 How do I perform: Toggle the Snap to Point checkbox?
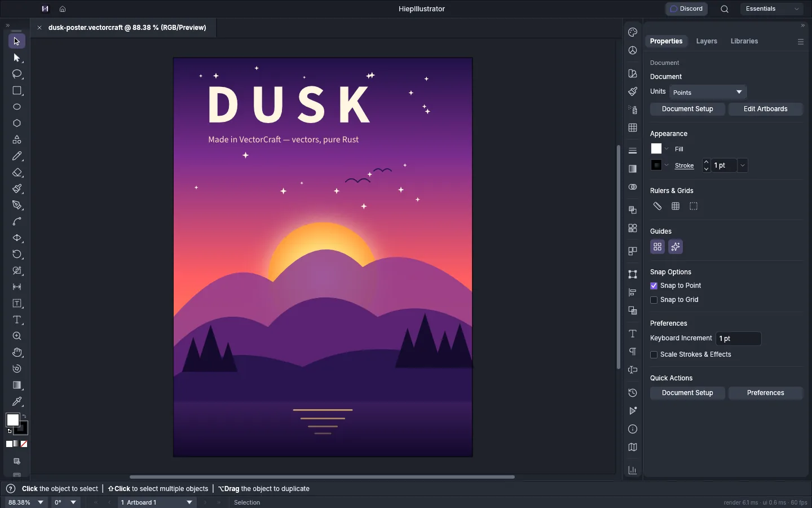click(654, 286)
